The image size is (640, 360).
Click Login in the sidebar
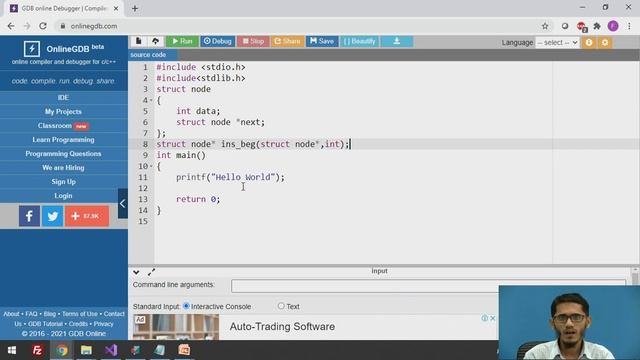pyautogui.click(x=63, y=196)
